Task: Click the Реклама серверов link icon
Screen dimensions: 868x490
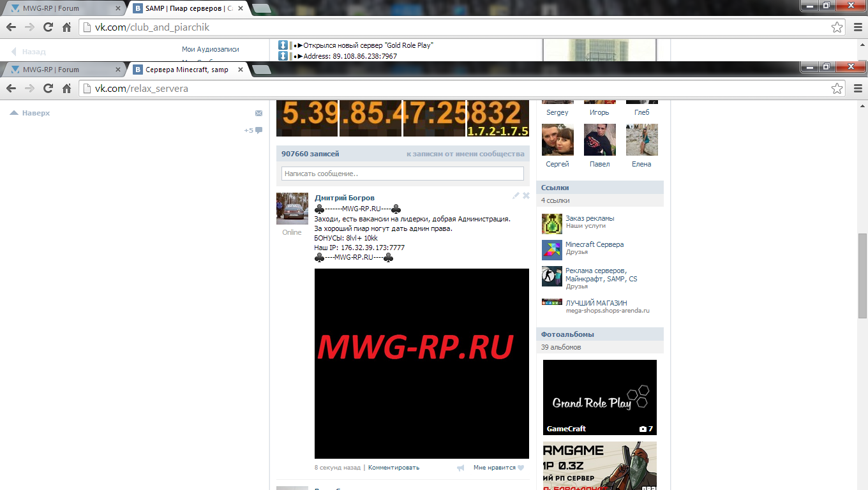Action: 552,276
